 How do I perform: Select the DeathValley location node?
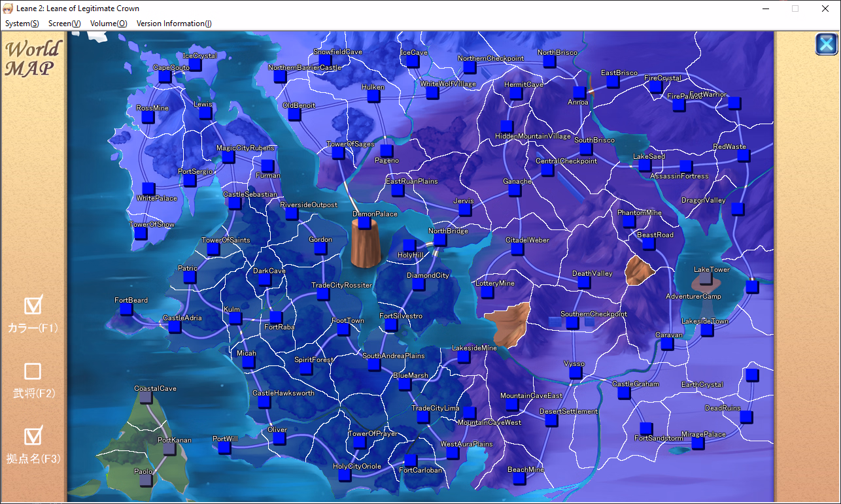pyautogui.click(x=584, y=282)
